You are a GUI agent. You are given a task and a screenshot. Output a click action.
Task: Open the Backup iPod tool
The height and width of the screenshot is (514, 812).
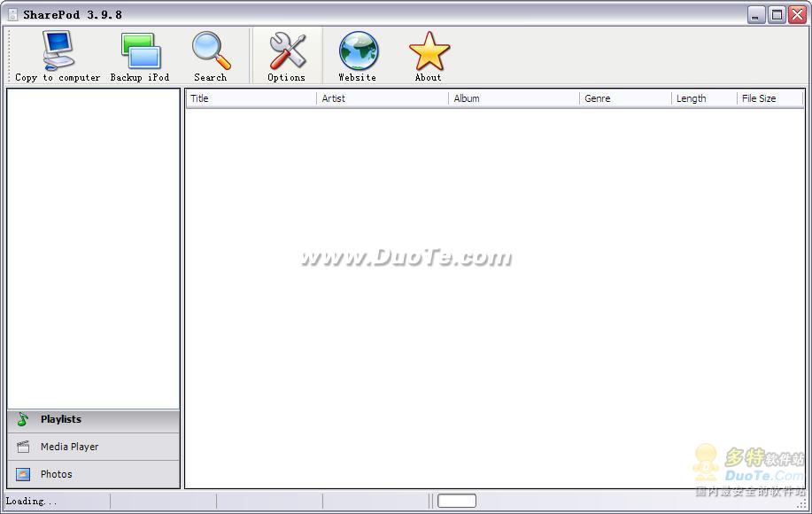point(140,51)
